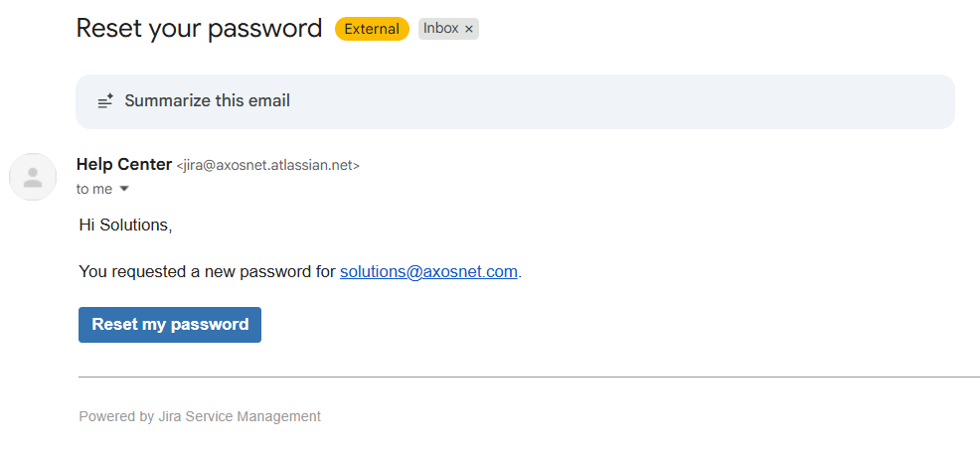The image size is (980, 456).
Task: Click the sender's profile avatar
Action: click(x=33, y=177)
